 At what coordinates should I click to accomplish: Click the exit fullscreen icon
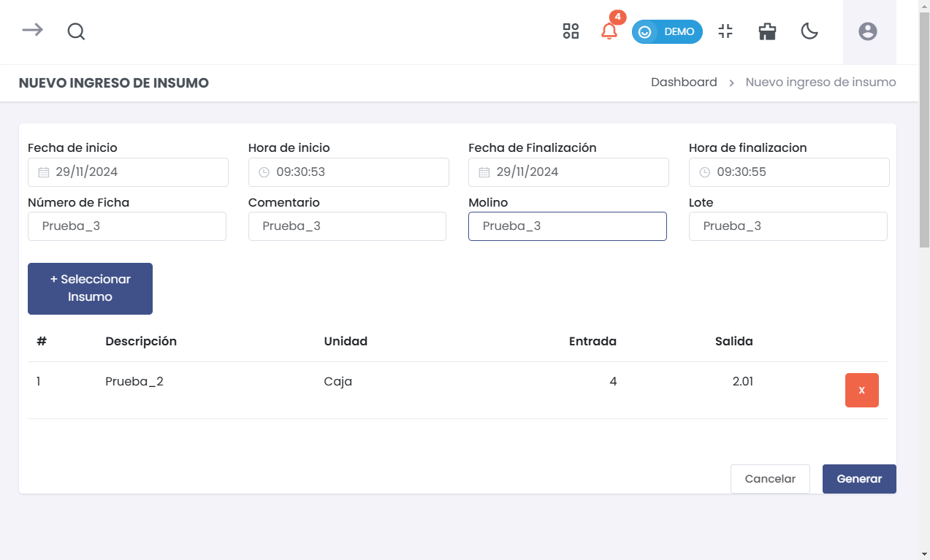725,31
